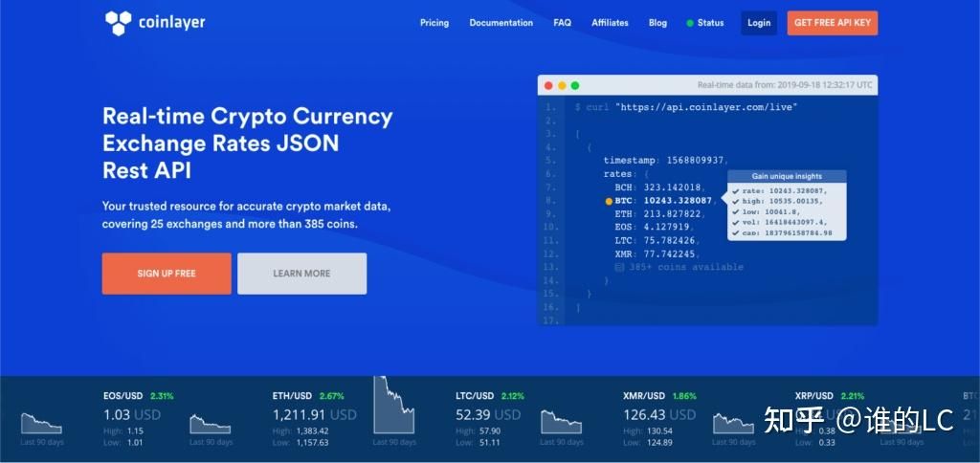Click the 385+ coins available text
This screenshot has width=980, height=463.
(686, 267)
